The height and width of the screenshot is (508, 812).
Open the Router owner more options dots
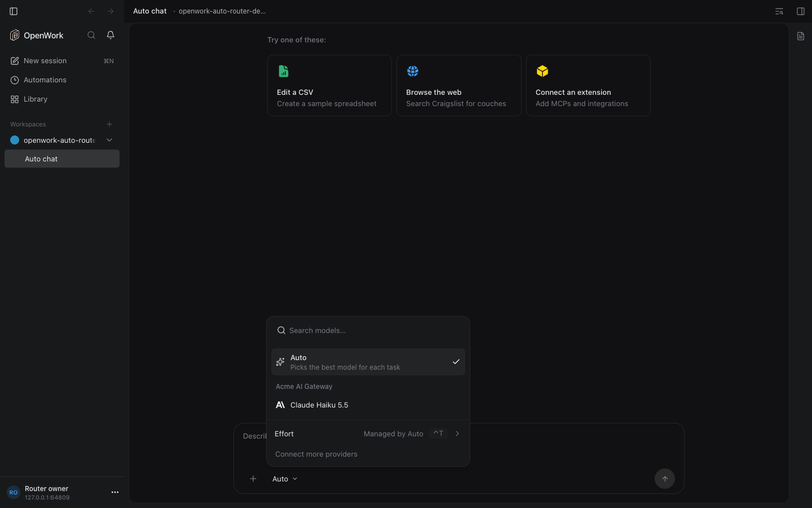pos(115,492)
